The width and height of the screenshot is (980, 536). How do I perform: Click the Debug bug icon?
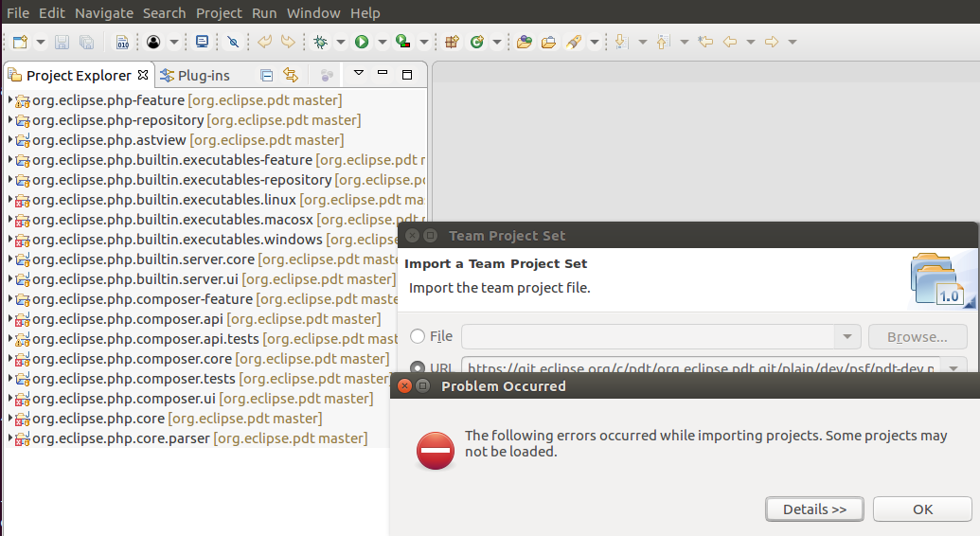321,42
